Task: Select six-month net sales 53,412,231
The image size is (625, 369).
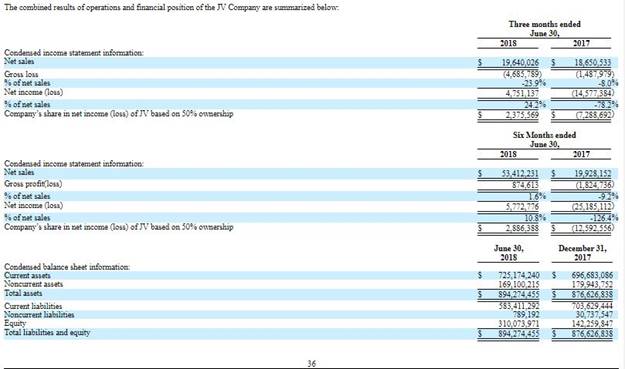Action: click(x=520, y=173)
